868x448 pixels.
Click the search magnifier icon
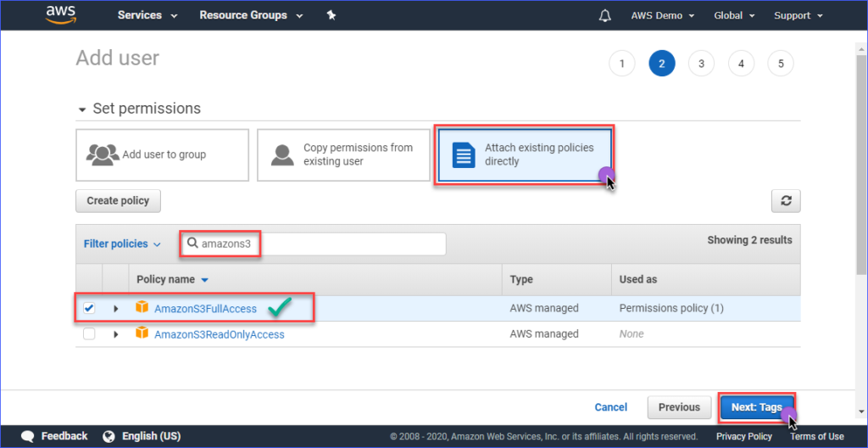click(x=192, y=244)
